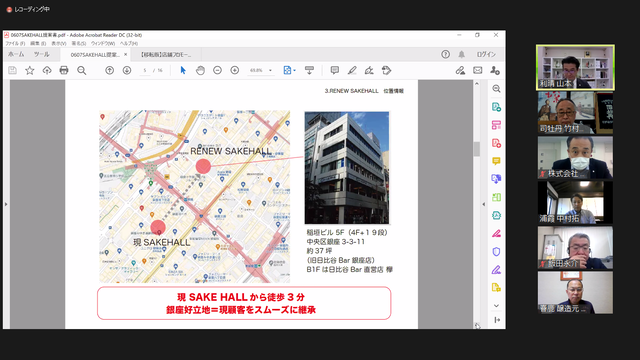Switch to the ツール tab

tap(41, 54)
